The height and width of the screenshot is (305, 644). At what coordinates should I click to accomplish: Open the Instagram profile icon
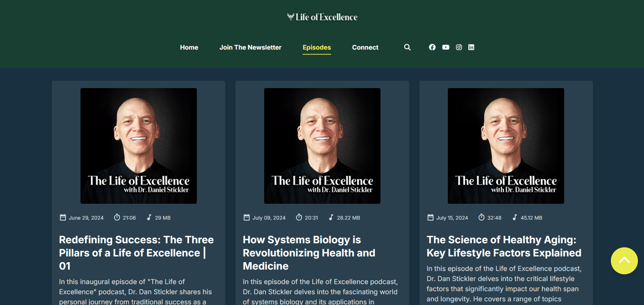pyautogui.click(x=459, y=47)
